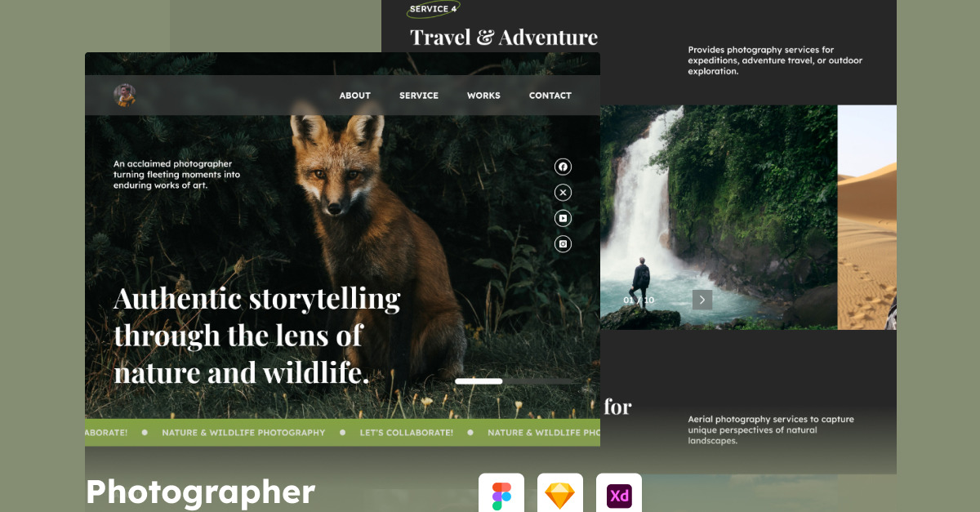Click the Figma logo icon
The height and width of the screenshot is (512, 980).
[501, 493]
